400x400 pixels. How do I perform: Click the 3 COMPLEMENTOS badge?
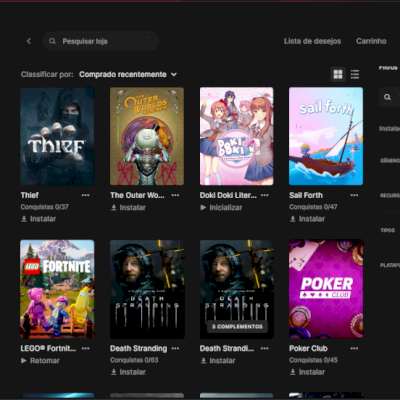[237, 327]
